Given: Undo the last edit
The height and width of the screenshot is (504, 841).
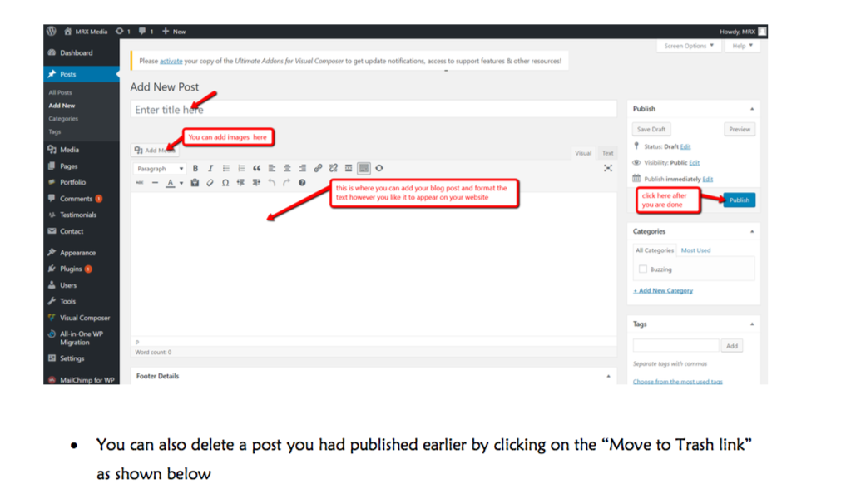Looking at the screenshot, I should coord(272,183).
